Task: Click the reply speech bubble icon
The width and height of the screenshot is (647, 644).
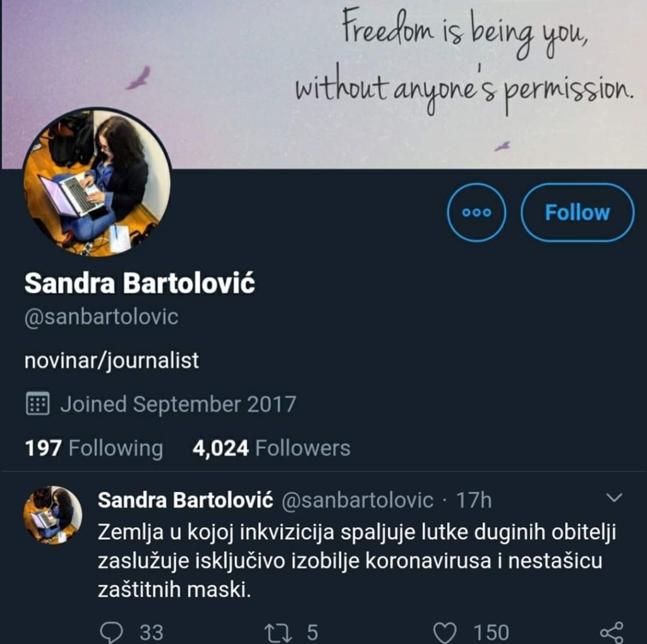Action: [x=111, y=633]
